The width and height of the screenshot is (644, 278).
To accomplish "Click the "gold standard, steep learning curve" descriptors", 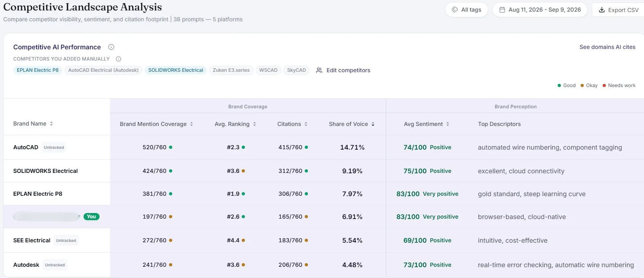I will (532, 194).
